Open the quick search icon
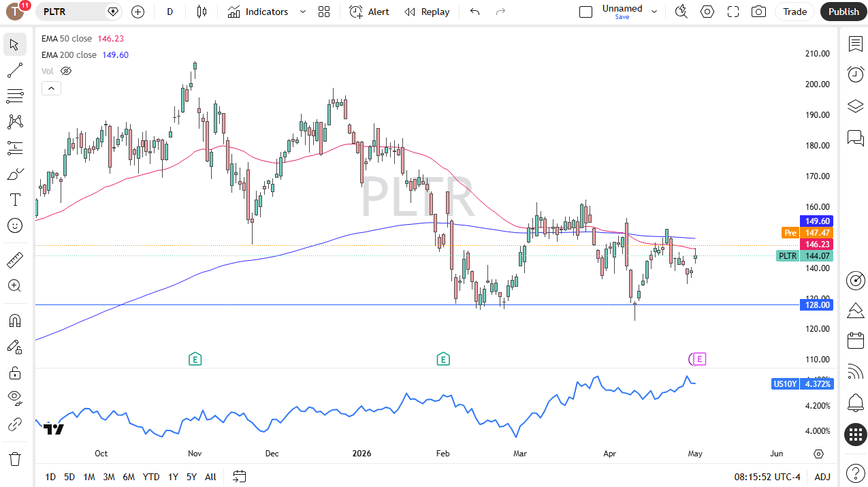This screenshot has height=487, width=868. click(681, 12)
